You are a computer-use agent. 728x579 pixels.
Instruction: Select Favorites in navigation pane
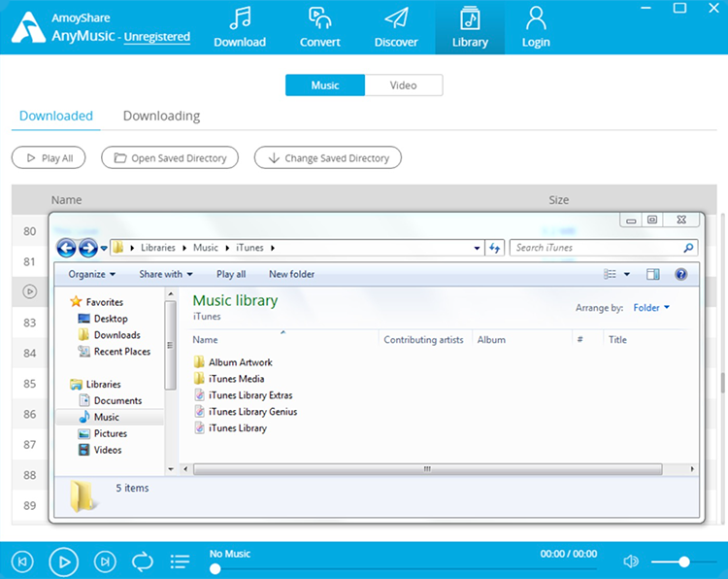[x=96, y=302]
